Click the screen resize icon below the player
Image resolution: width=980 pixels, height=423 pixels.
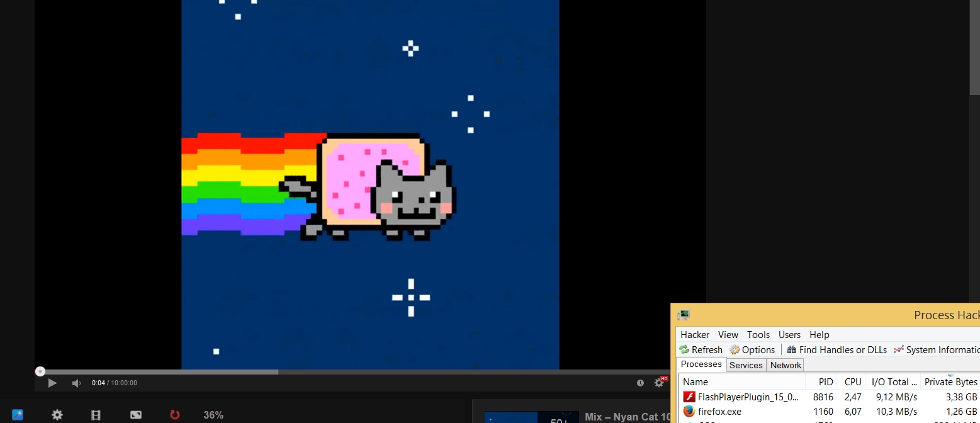(x=136, y=415)
